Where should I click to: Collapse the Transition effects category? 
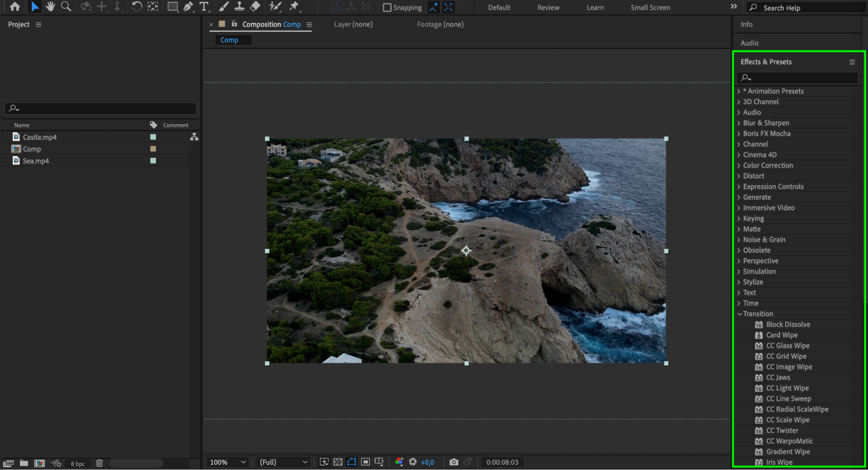[x=739, y=314]
